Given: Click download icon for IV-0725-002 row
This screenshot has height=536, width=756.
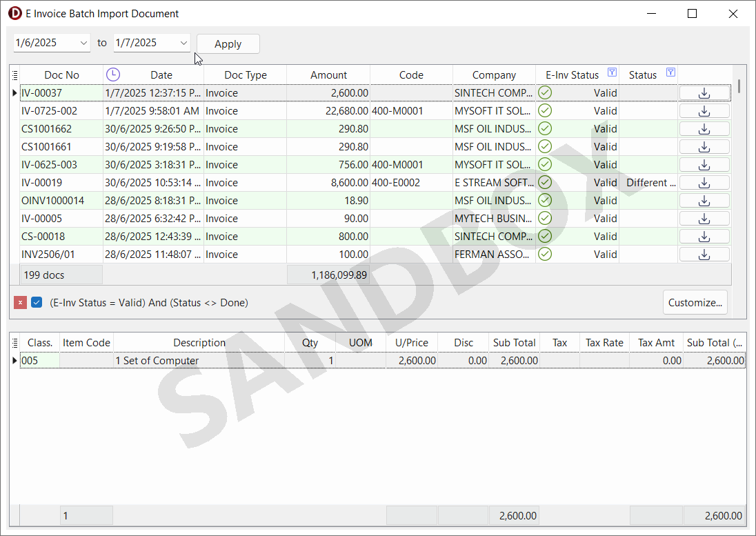Looking at the screenshot, I should pos(704,111).
